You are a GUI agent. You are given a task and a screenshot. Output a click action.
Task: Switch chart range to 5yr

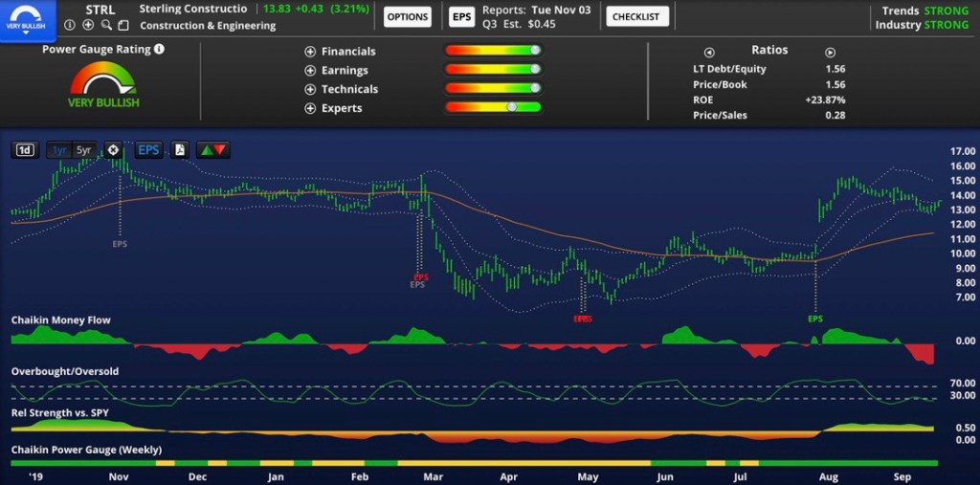point(84,150)
